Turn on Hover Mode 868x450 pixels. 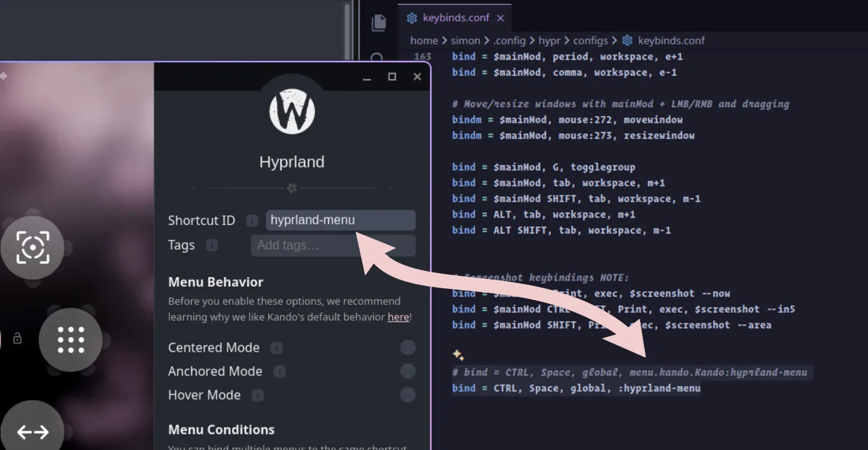(408, 395)
